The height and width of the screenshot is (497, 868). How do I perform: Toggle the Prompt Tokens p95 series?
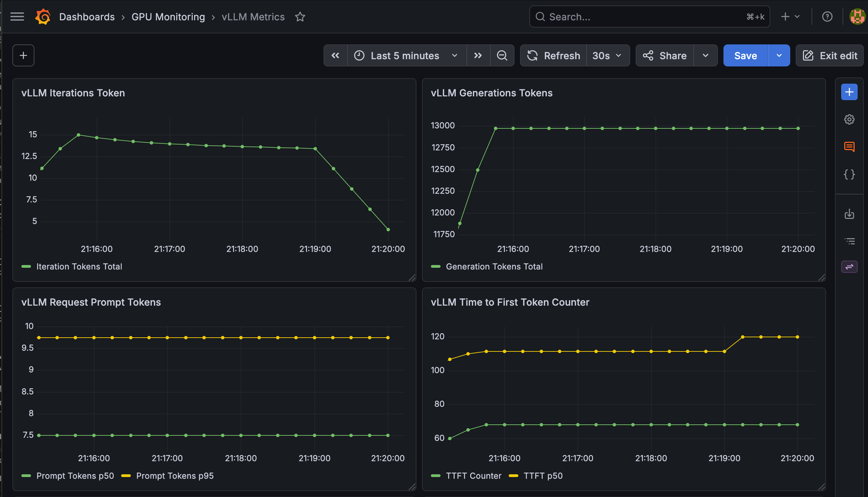coord(168,476)
